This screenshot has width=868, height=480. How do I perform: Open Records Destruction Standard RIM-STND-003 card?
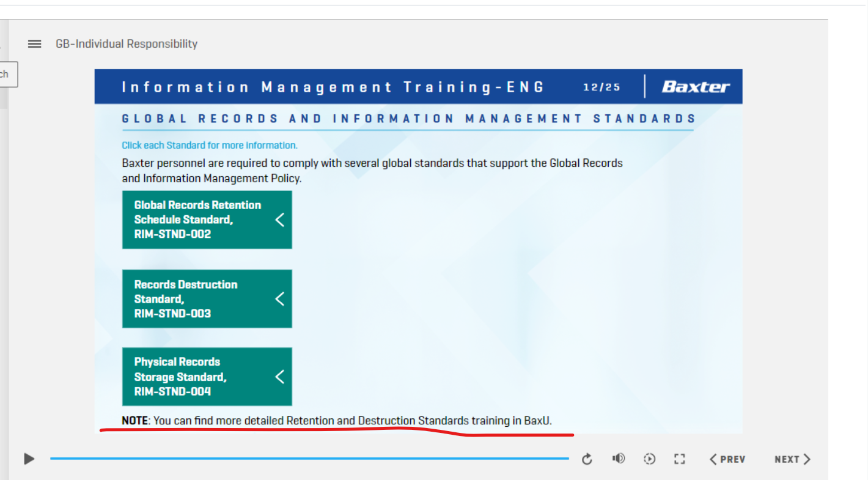click(x=207, y=299)
